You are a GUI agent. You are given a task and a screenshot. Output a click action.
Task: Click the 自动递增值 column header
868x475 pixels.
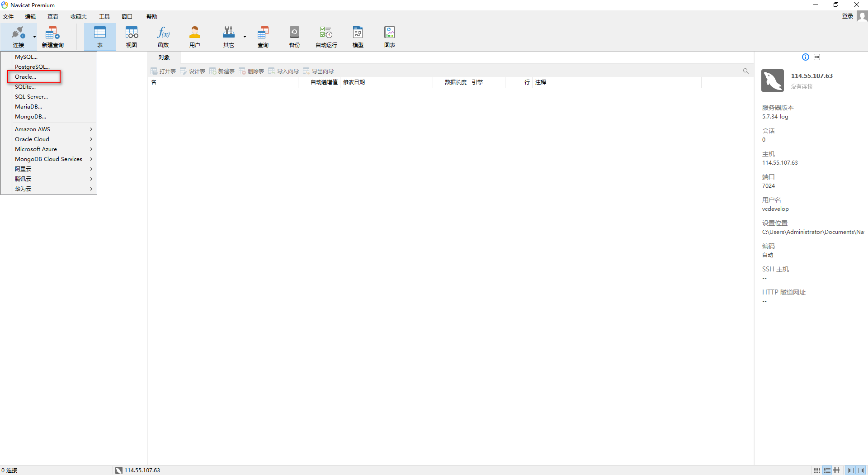(319, 82)
